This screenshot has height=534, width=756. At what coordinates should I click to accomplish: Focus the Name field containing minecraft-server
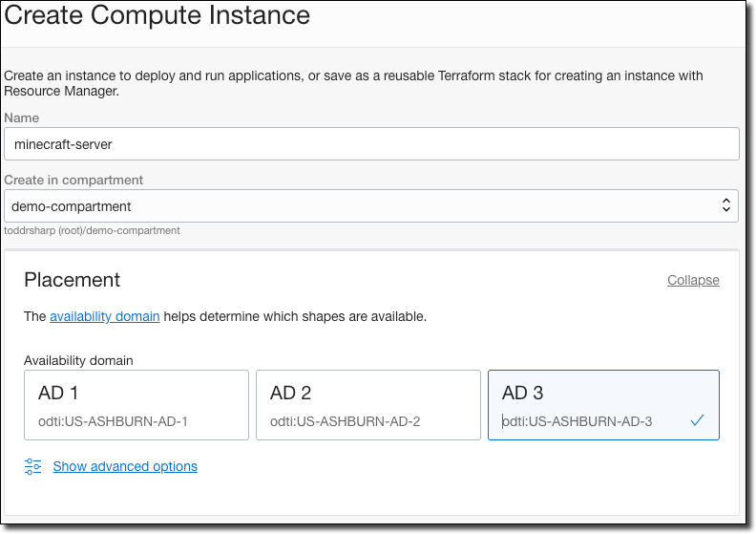point(371,143)
